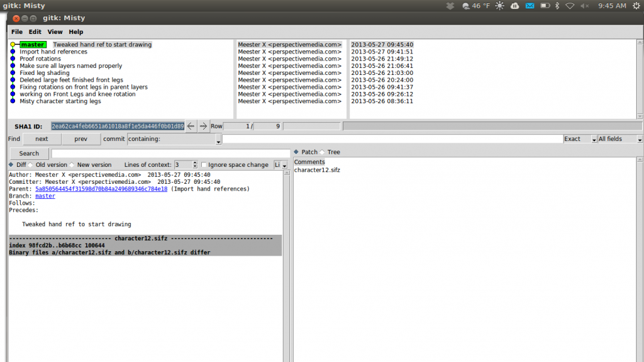Follow the parent commit SHA link

click(x=101, y=189)
